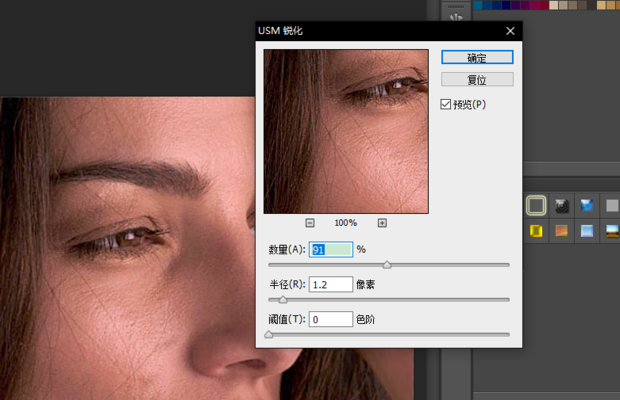
Task: Click the 色阶 unit label
Action: (x=365, y=319)
